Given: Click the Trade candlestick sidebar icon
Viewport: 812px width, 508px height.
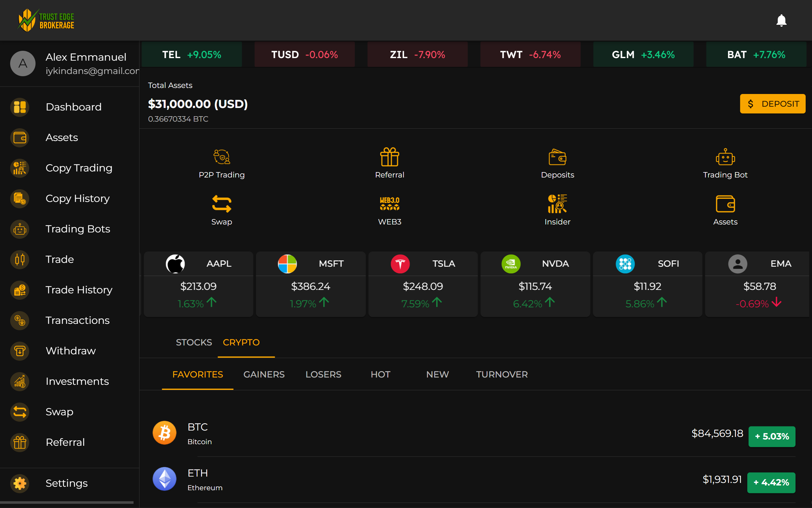Looking at the screenshot, I should [x=20, y=260].
